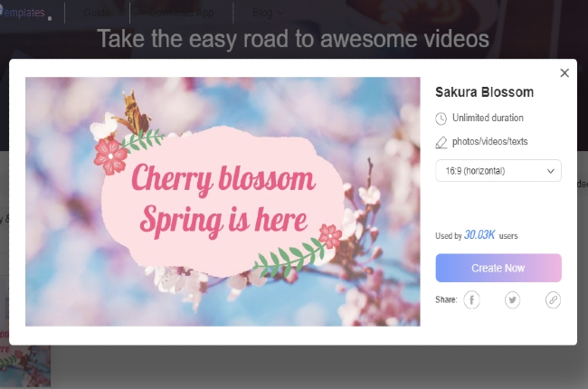Image resolution: width=588 pixels, height=389 pixels.
Task: Share template on Twitter
Action: (512, 299)
